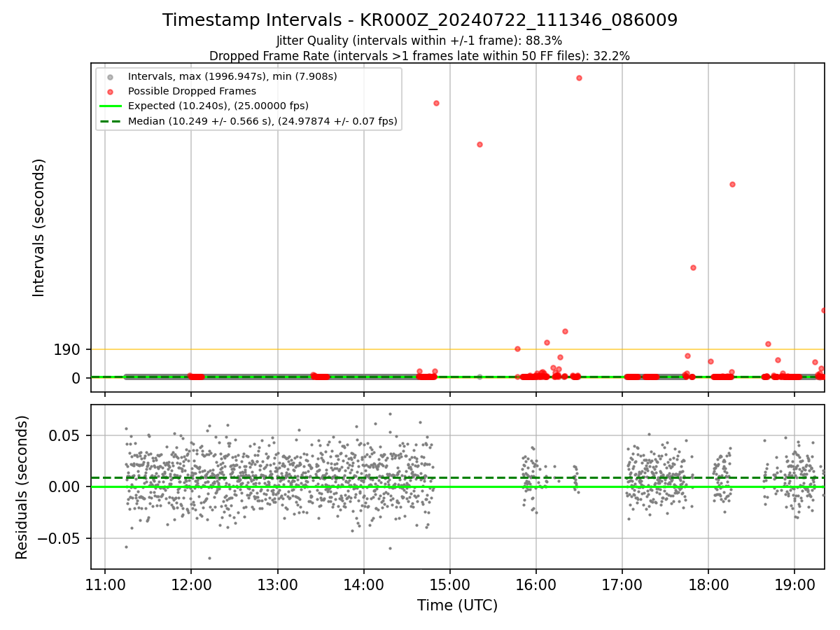Click the red outlier point after 18:00 in the upper plot
The height and width of the screenshot is (630, 840).
[x=732, y=184]
